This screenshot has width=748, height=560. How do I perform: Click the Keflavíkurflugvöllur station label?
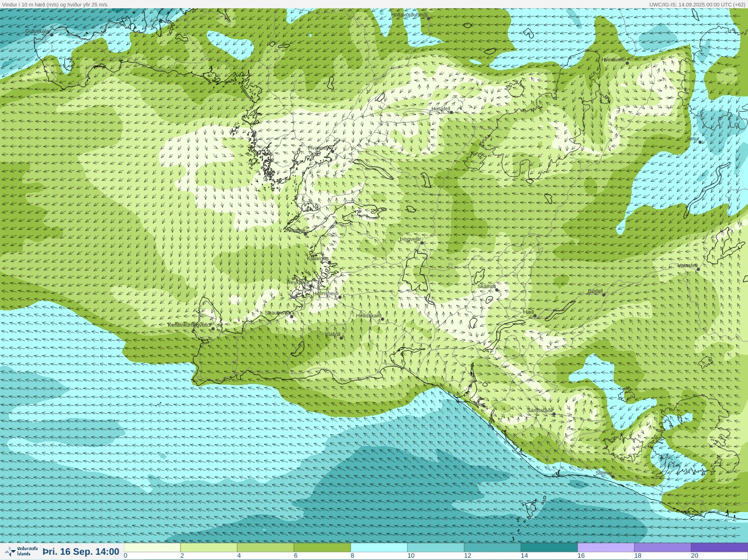point(189,325)
